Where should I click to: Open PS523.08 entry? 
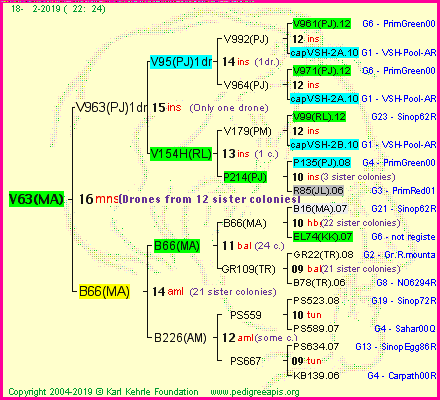coord(316,301)
